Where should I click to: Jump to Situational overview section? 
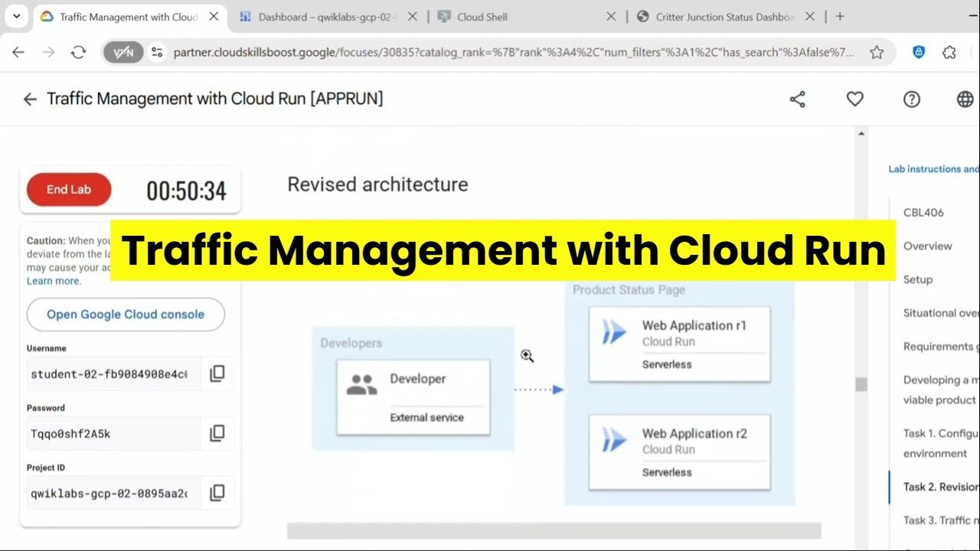[941, 313]
